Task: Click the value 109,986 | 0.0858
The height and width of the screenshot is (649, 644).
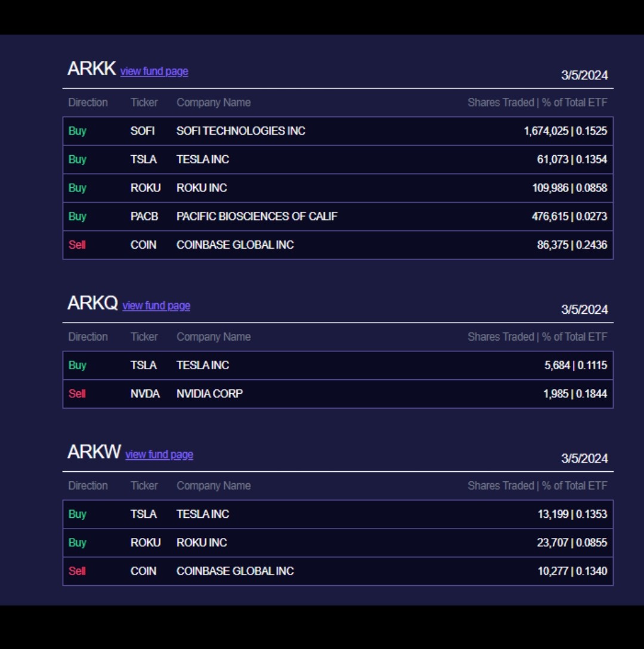Action: click(x=569, y=188)
